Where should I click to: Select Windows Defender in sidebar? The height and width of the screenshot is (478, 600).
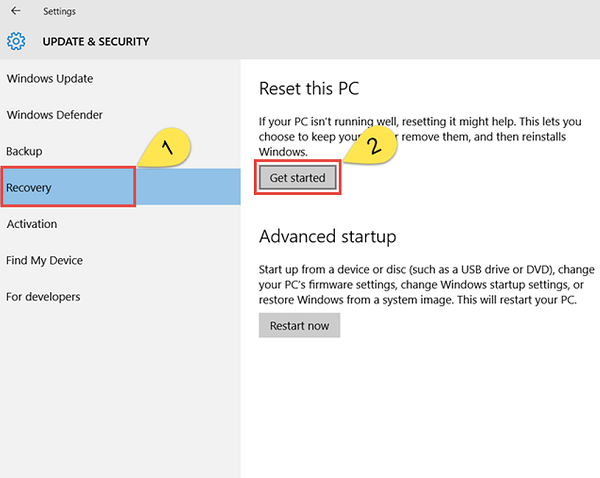[x=57, y=115]
